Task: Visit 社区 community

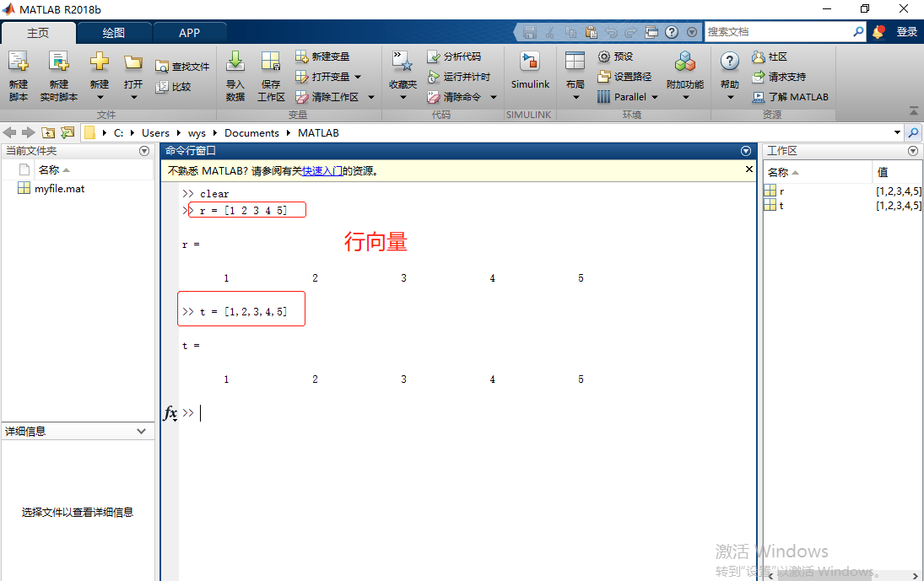Action: (769, 56)
